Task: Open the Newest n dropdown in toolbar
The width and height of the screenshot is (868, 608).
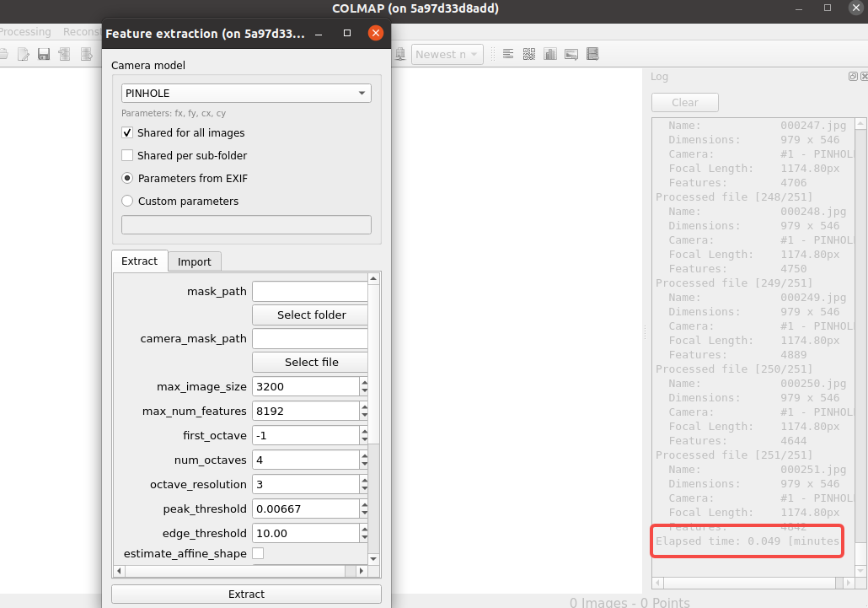Action: click(447, 54)
